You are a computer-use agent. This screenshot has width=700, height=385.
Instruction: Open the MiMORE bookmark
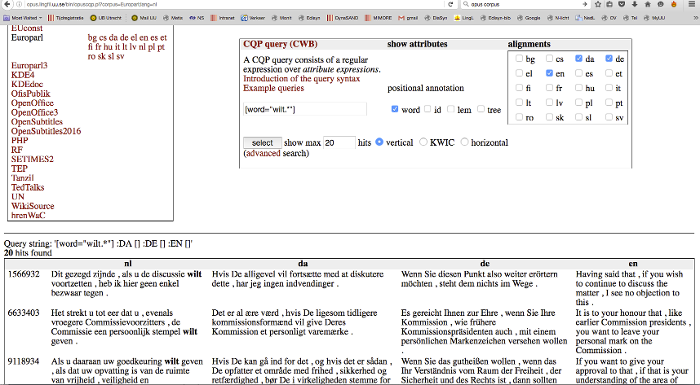pyautogui.click(x=378, y=18)
